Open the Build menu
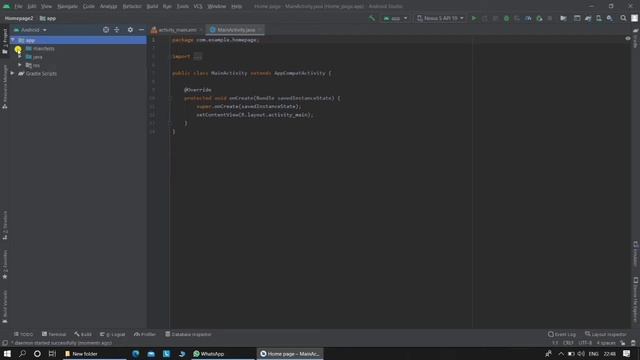Image resolution: width=640 pixels, height=360 pixels. tap(152, 6)
